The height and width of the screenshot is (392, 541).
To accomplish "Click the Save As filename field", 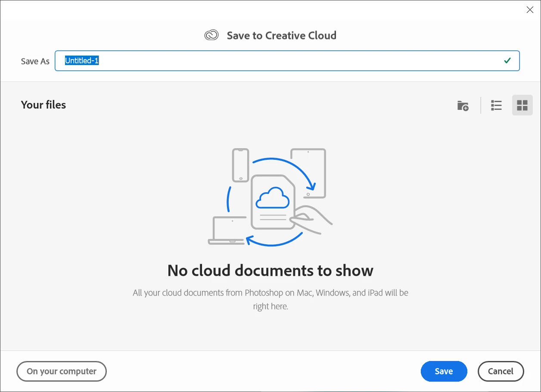I will point(287,61).
